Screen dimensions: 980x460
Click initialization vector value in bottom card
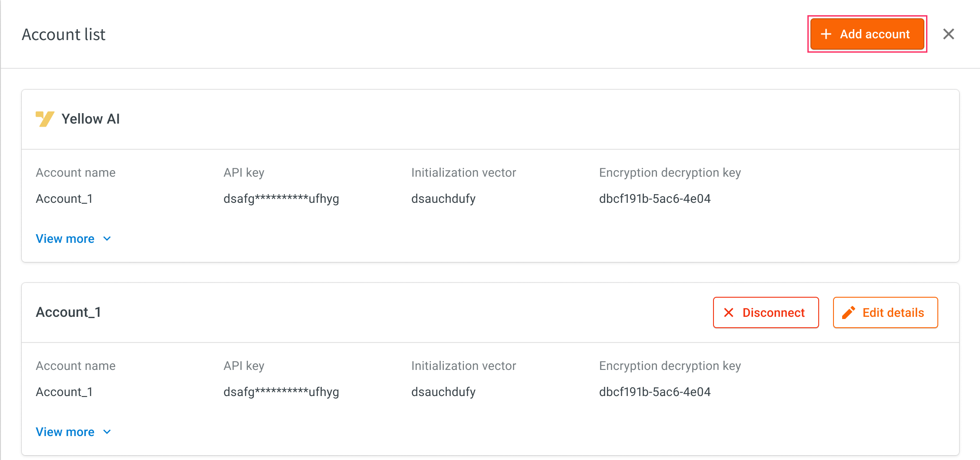443,392
